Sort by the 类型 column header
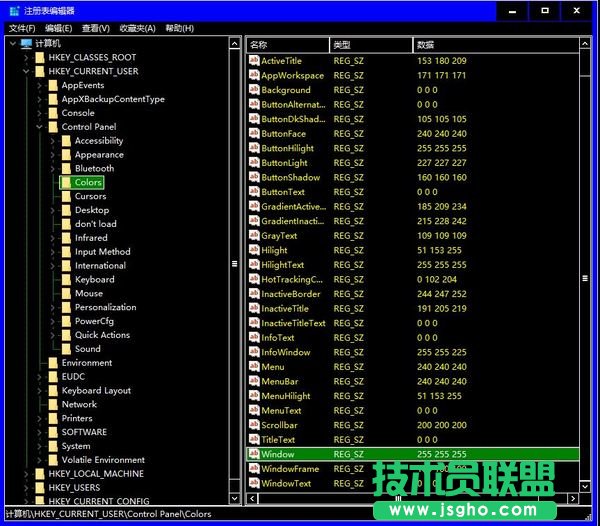Screen dimensions: 600x526 (x=371, y=45)
